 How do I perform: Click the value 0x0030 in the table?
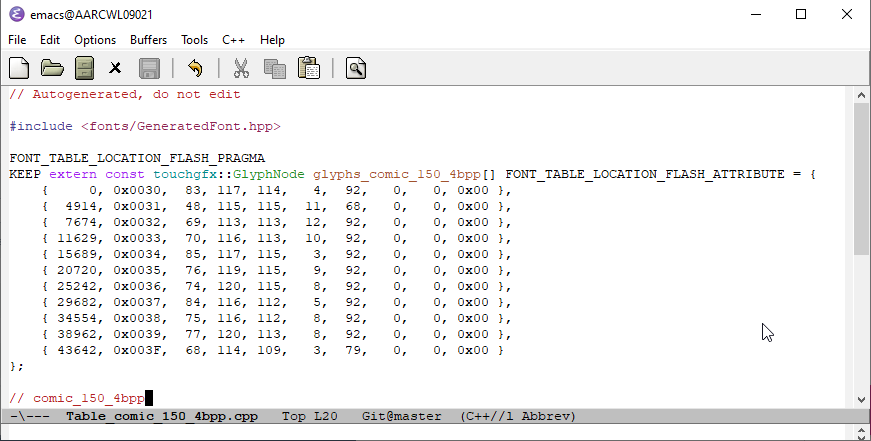tap(137, 191)
